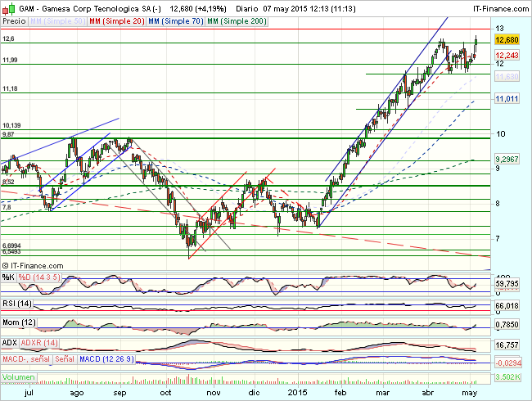Click the red 12,243 moving average value tag
The width and height of the screenshot is (532, 401).
pos(507,56)
